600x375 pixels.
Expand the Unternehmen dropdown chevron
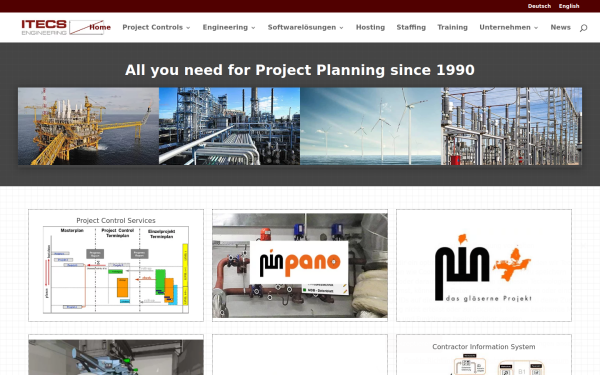pos(536,28)
